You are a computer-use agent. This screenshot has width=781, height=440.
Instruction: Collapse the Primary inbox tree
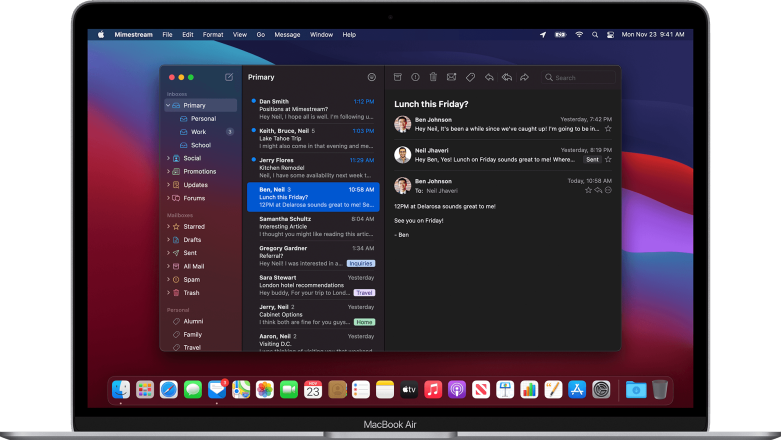(x=168, y=106)
